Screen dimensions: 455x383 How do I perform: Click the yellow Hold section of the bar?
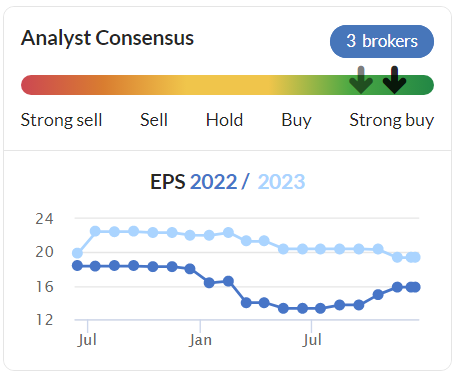224,85
